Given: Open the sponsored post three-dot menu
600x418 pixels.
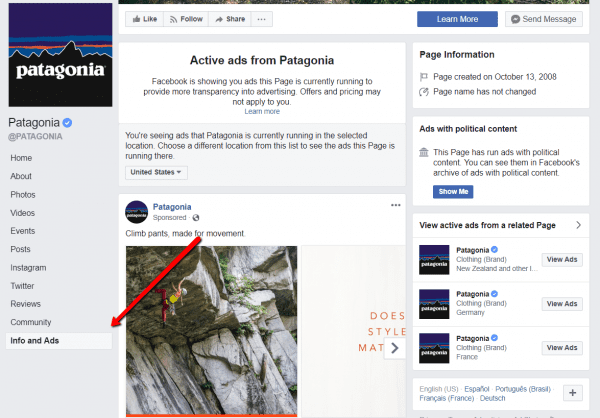Looking at the screenshot, I should (x=396, y=206).
